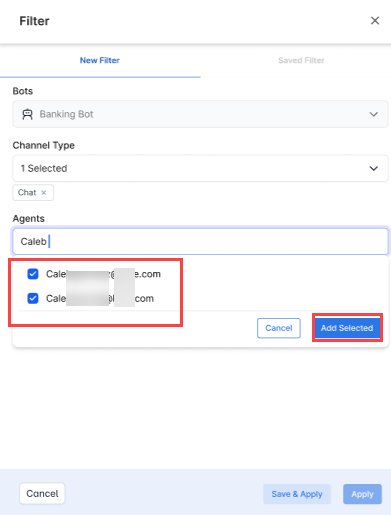
Task: Uncheck the second Caleb agent checkbox
Action: tap(33, 298)
